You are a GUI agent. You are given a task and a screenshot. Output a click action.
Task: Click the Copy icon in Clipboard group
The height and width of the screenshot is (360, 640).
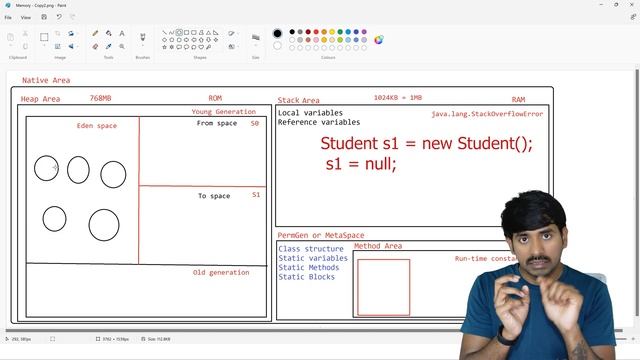click(25, 46)
